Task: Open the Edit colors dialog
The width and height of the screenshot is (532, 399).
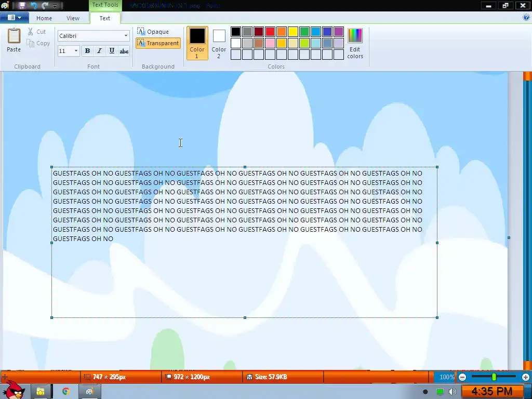Action: 355,43
